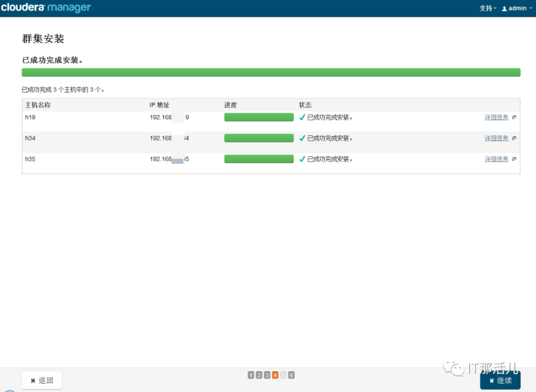Click green checkmark for host h19
The width and height of the screenshot is (536, 392).
point(302,117)
